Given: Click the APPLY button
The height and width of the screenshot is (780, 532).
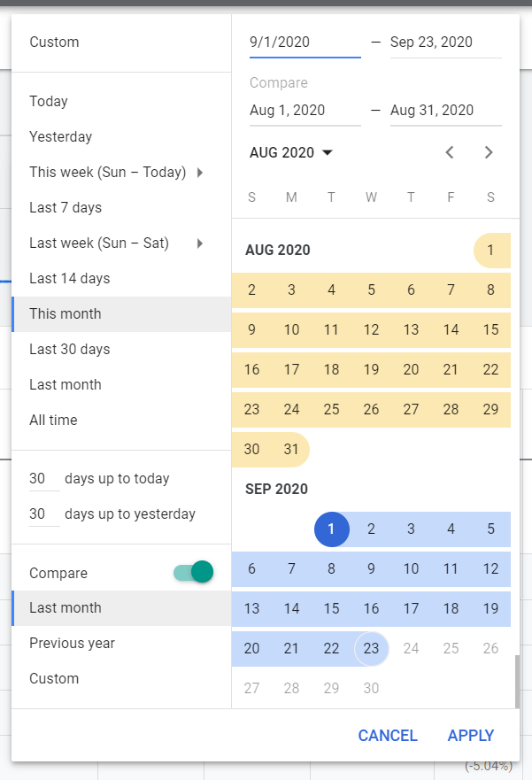Looking at the screenshot, I should 470,735.
